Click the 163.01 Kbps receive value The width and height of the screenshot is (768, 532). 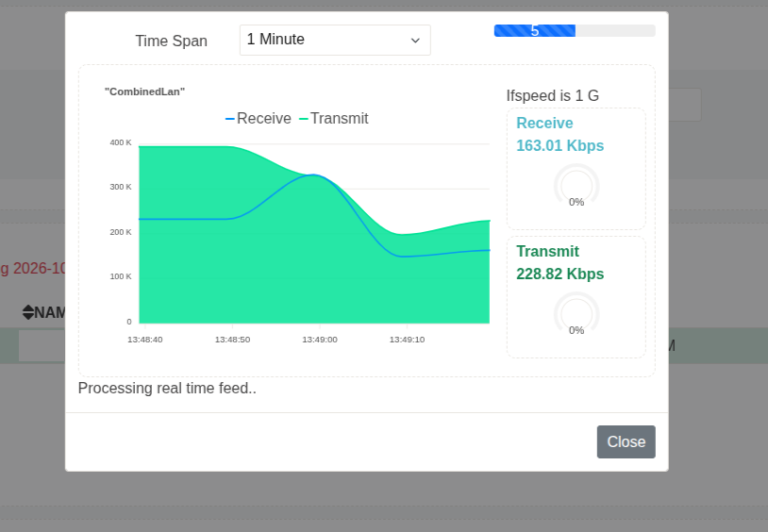point(559,145)
